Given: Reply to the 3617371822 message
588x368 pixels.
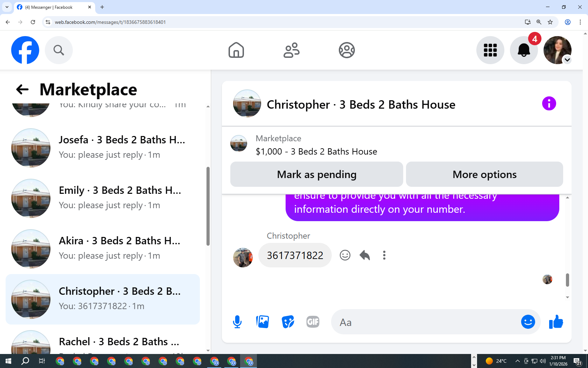Looking at the screenshot, I should 365,255.
